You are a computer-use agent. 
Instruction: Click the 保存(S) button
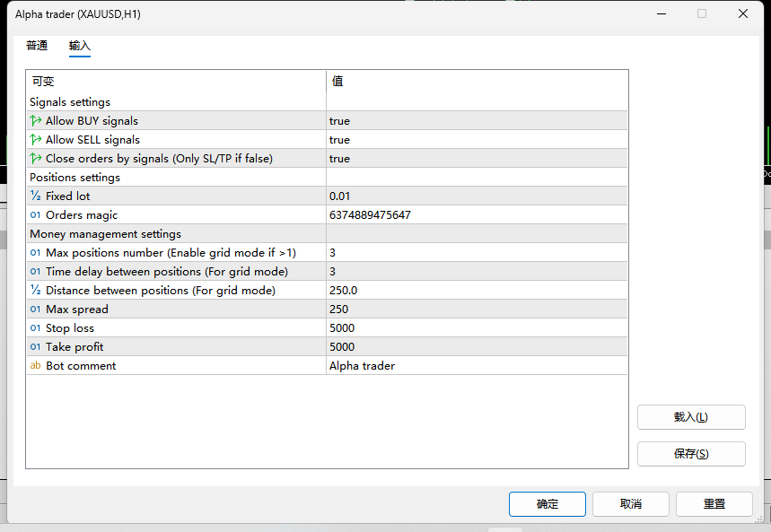point(691,454)
